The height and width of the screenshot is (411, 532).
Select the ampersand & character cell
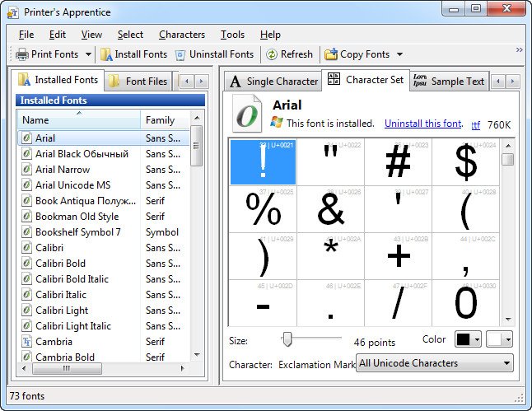331,209
